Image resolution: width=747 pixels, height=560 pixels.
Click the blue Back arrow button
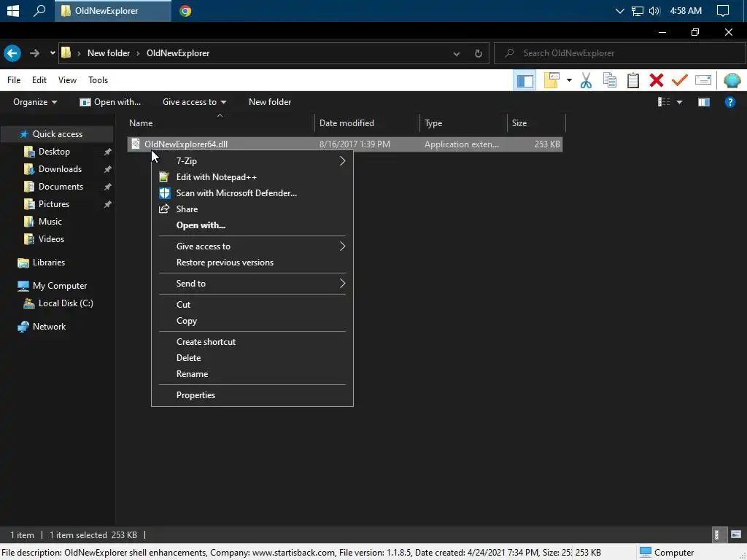coord(12,52)
